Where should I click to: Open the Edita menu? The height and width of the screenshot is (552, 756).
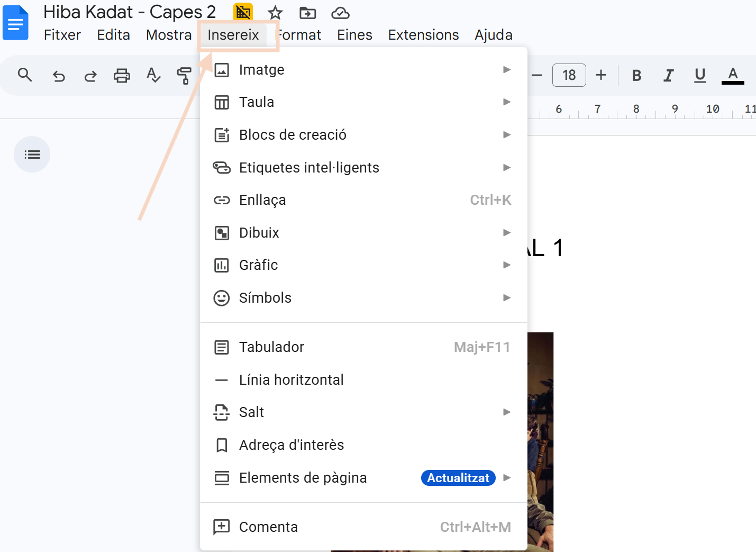pyautogui.click(x=114, y=35)
